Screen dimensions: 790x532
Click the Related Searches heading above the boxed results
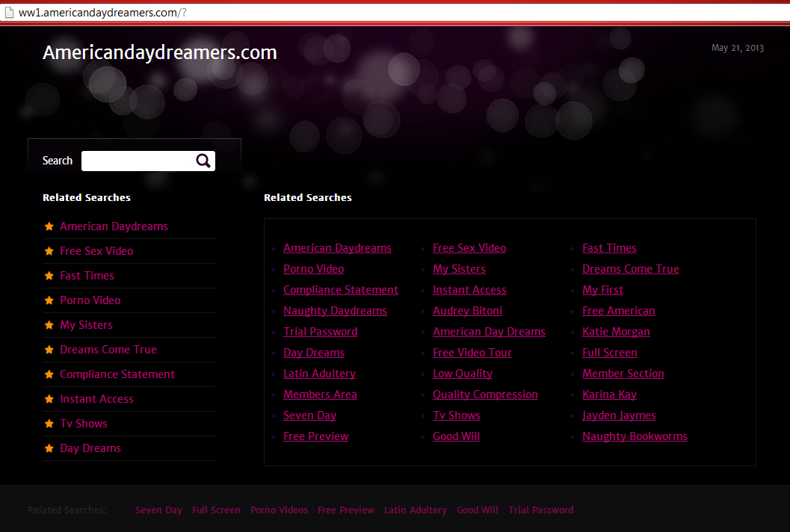point(308,197)
